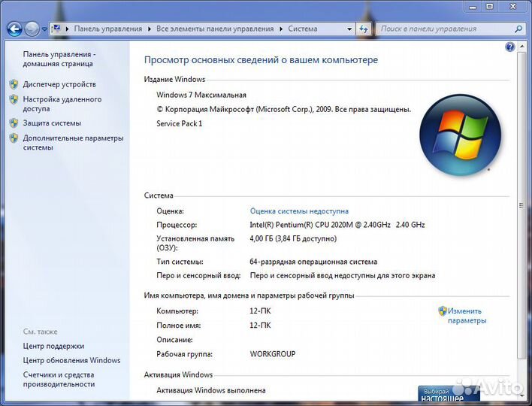
Task: Click shield icon beside Настройка удаленного доступа
Action: pyautogui.click(x=14, y=99)
